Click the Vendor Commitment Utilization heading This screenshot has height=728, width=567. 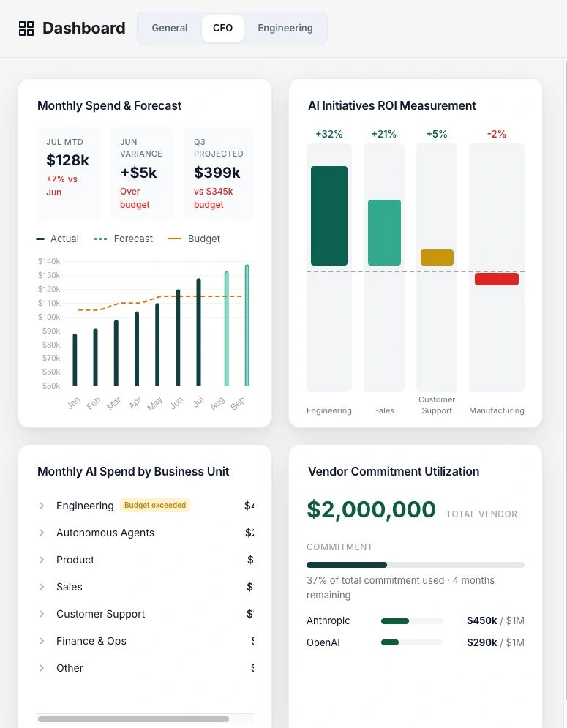point(394,472)
